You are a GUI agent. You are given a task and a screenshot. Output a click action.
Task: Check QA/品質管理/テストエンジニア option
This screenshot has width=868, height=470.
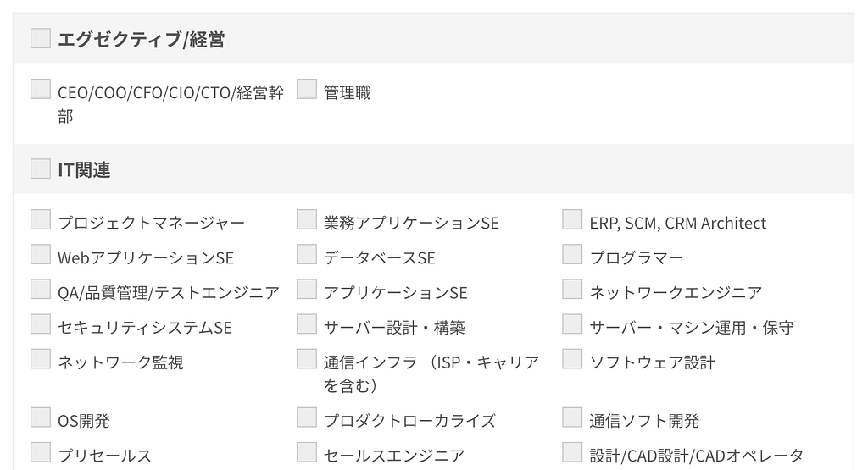tap(41, 290)
